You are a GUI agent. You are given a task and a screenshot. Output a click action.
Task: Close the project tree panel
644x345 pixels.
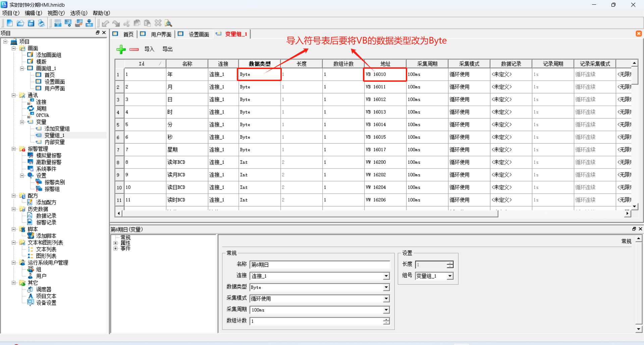coord(104,32)
